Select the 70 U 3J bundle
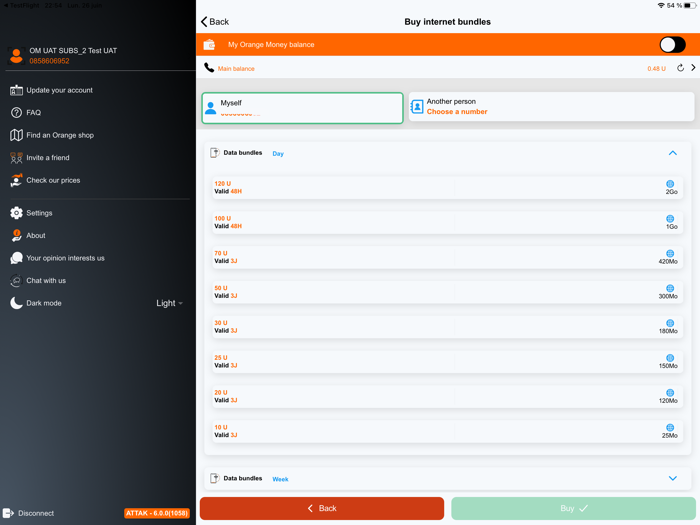This screenshot has width=700, height=525. pyautogui.click(x=447, y=257)
